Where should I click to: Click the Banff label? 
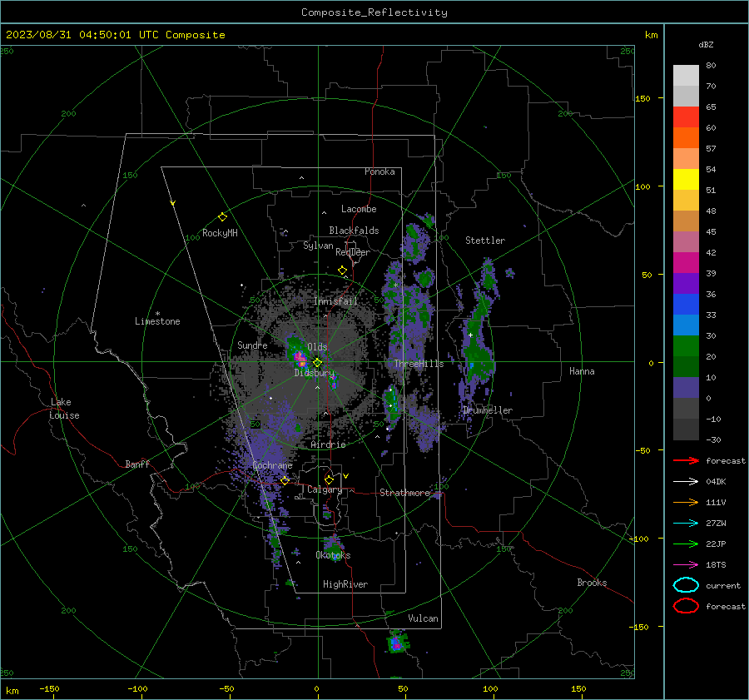[x=137, y=464]
